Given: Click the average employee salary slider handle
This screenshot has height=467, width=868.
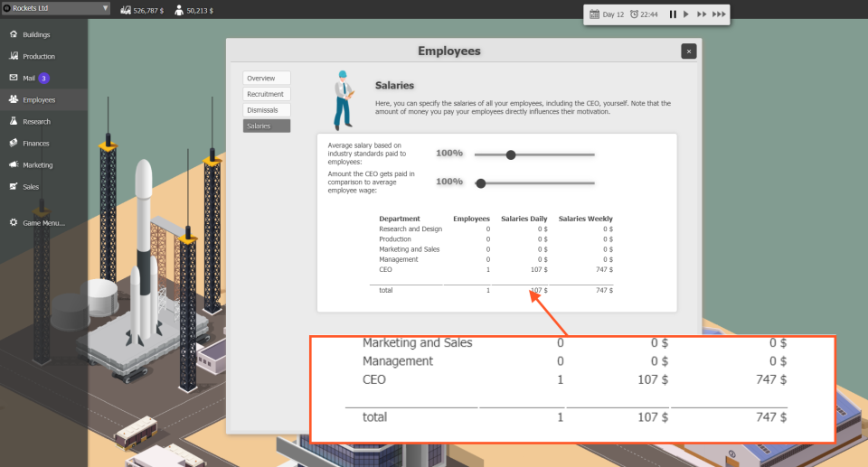Looking at the screenshot, I should click(511, 155).
